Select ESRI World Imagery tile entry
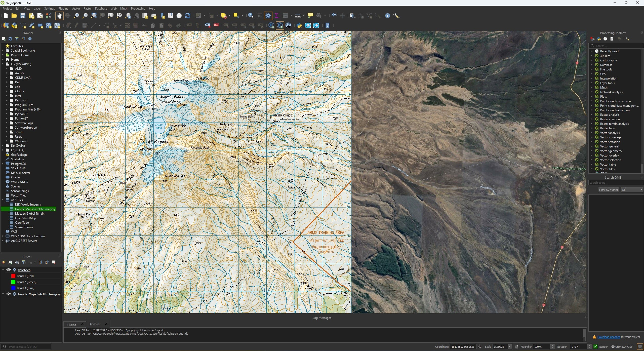 tap(28, 205)
